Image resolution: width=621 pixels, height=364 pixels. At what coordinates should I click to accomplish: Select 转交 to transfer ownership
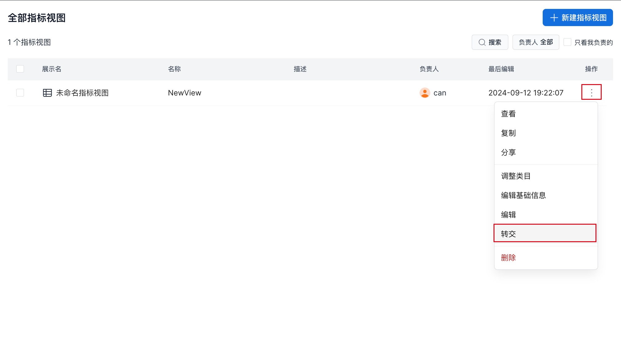[508, 234]
